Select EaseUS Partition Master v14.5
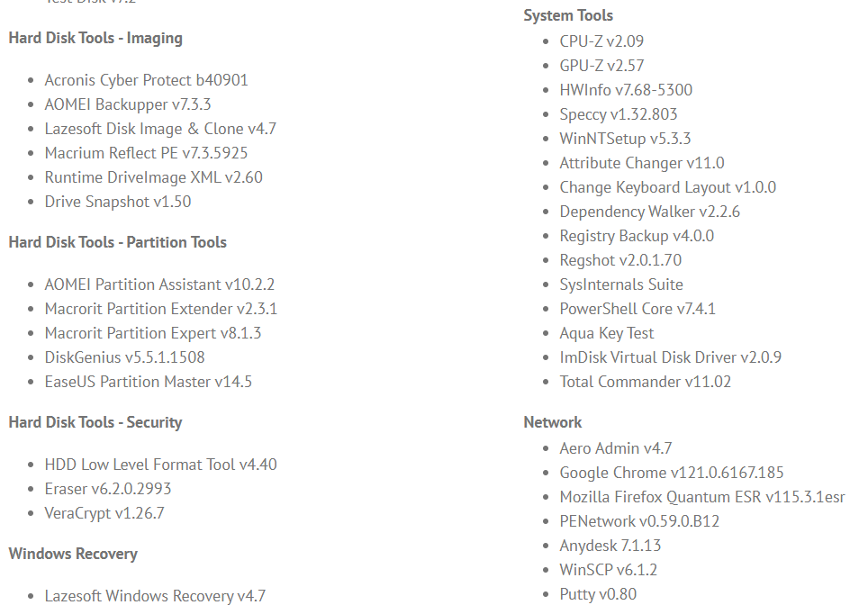 pyautogui.click(x=149, y=382)
